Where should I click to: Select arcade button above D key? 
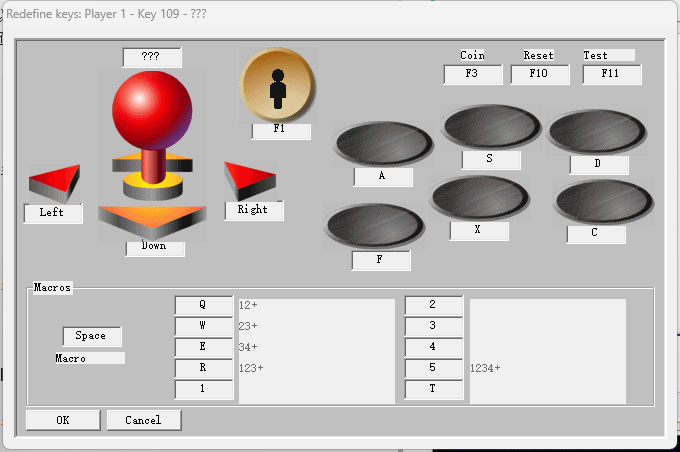coord(597,131)
